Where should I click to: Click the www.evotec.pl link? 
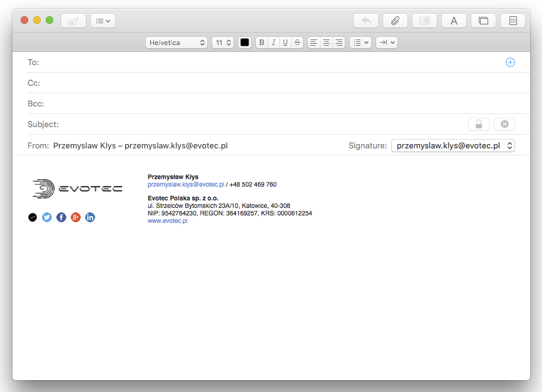tap(167, 220)
